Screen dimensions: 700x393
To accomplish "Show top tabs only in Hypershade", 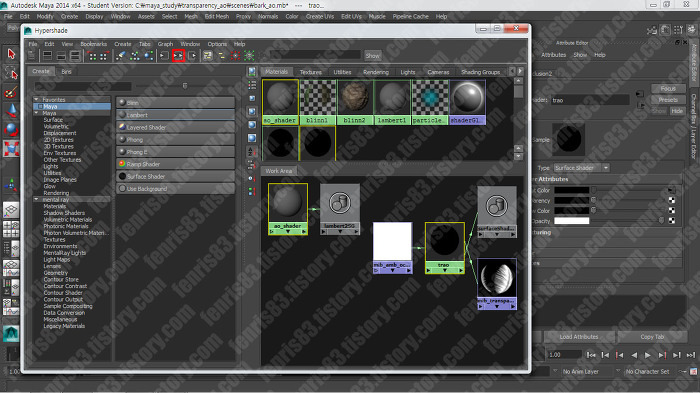I will [47, 56].
